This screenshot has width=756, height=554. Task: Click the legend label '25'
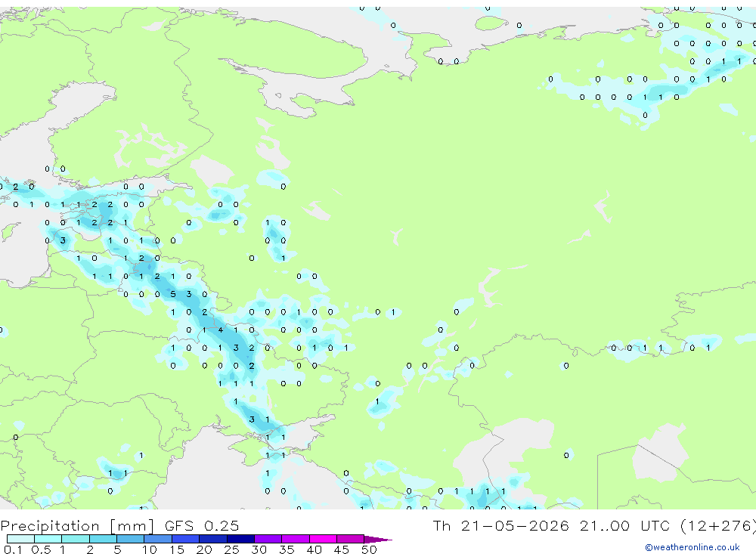point(231,549)
